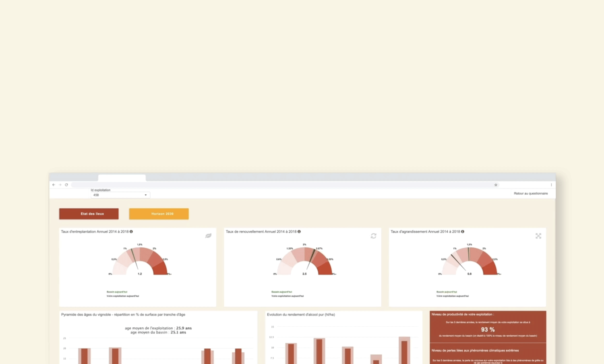Screen dimensions: 604x364
Task: Click 'Pyramide des âges du vignoble' chart title
Action: point(123,315)
